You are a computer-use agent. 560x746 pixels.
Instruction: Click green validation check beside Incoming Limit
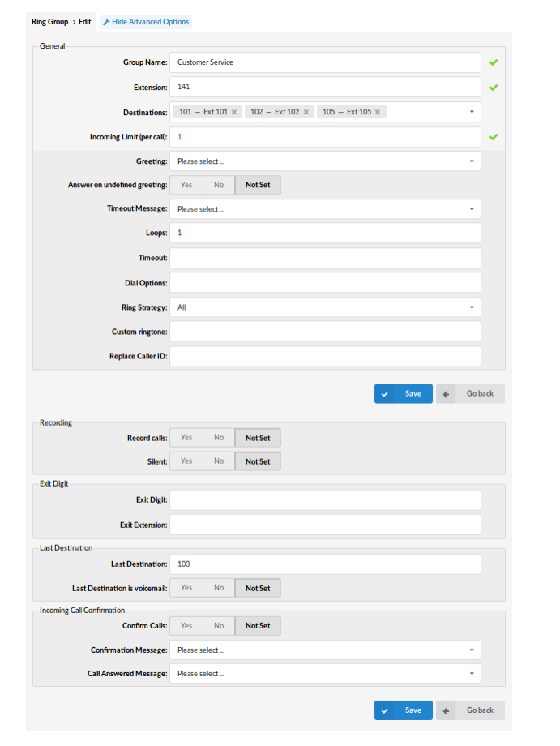pos(493,137)
